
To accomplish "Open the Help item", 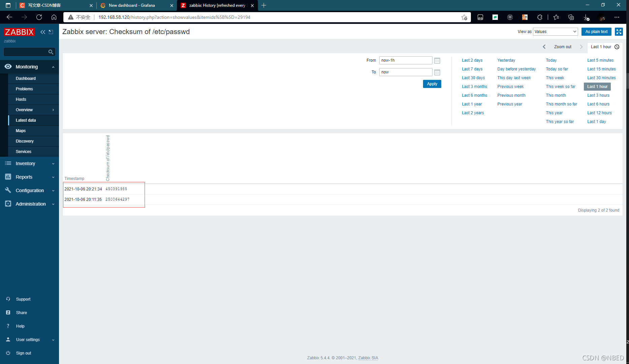I will (20, 326).
